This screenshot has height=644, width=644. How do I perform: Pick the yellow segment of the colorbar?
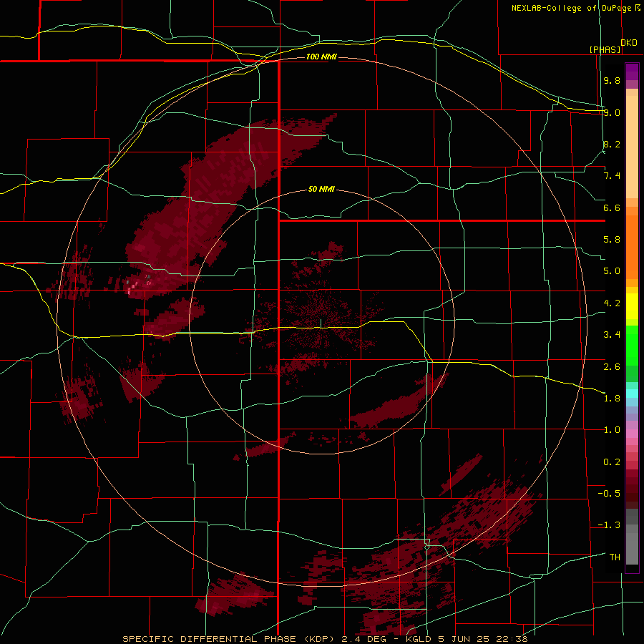click(632, 306)
